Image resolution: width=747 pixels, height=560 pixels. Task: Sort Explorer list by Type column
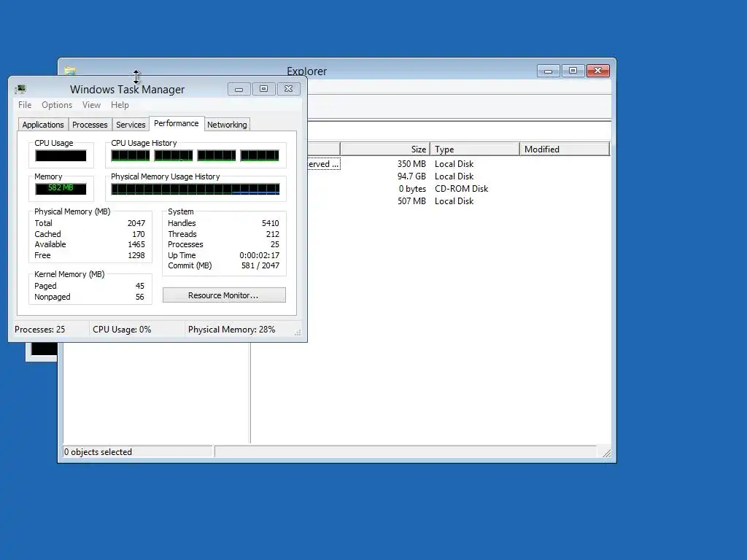point(474,149)
